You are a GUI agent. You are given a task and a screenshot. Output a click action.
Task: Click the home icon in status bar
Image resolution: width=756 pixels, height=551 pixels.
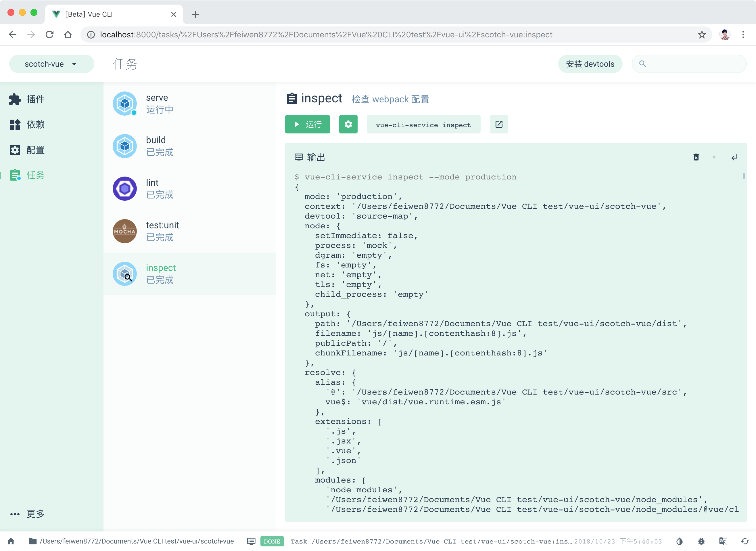point(11,541)
